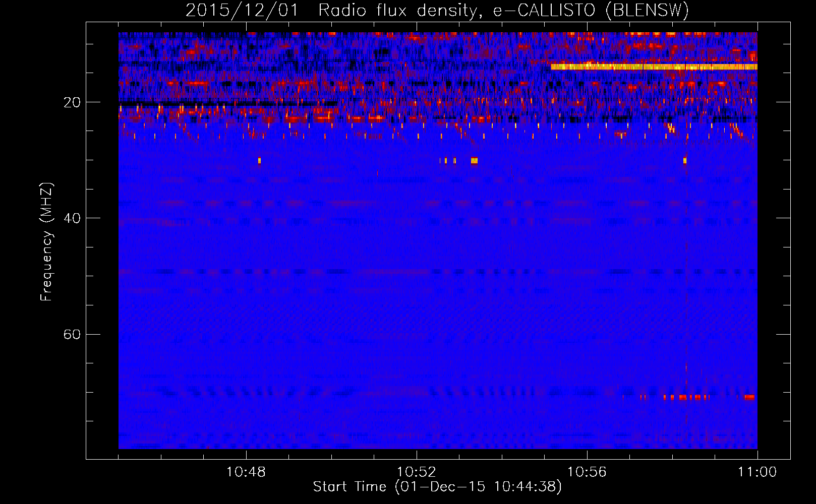The width and height of the screenshot is (816, 504).
Task: Click the 20 frequency tick label
Action: pyautogui.click(x=72, y=102)
